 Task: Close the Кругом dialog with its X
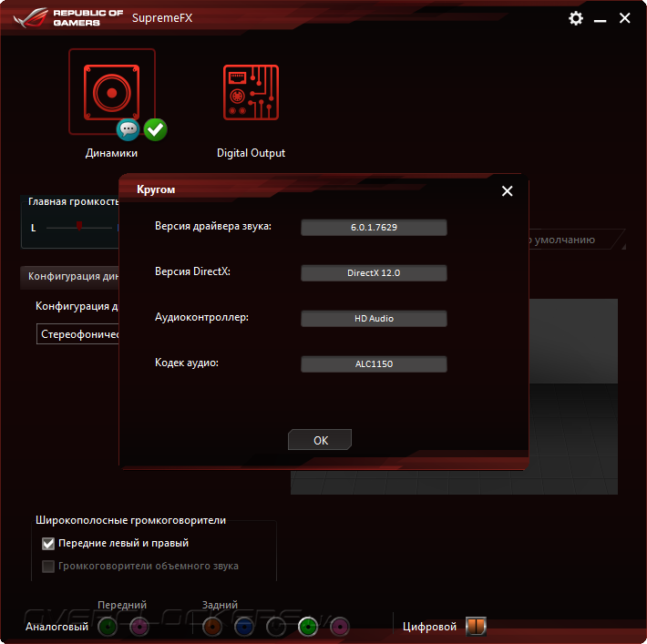tap(507, 191)
